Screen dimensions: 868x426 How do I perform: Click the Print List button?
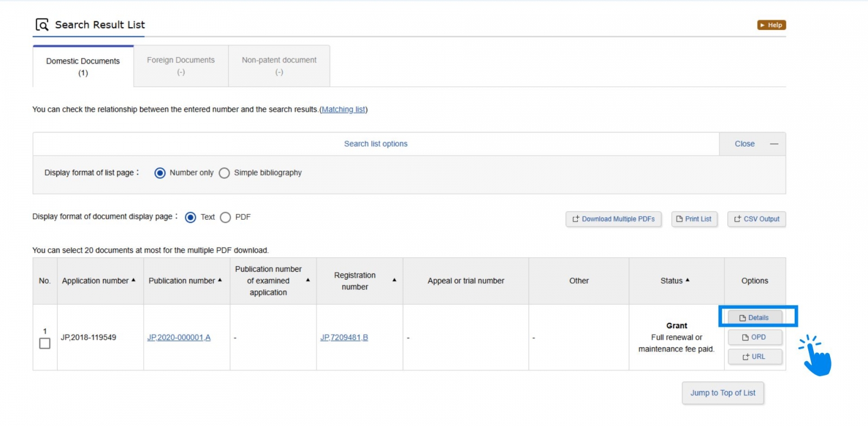pyautogui.click(x=694, y=219)
